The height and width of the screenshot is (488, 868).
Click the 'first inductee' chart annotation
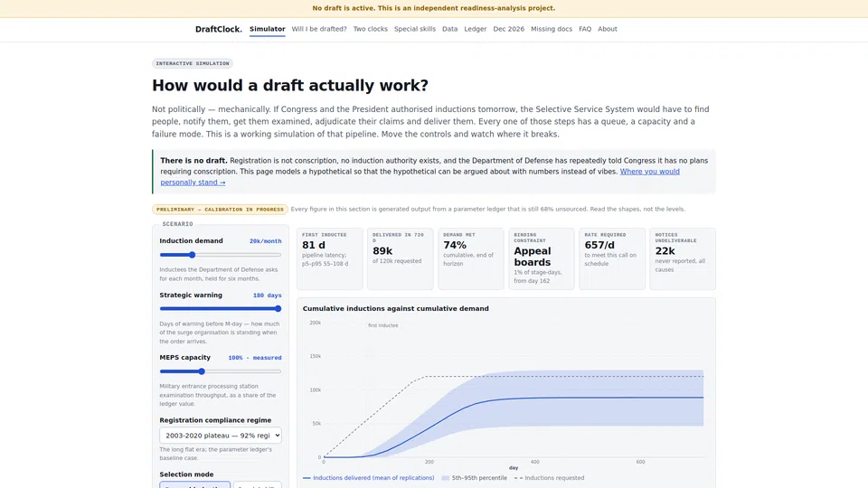383,326
